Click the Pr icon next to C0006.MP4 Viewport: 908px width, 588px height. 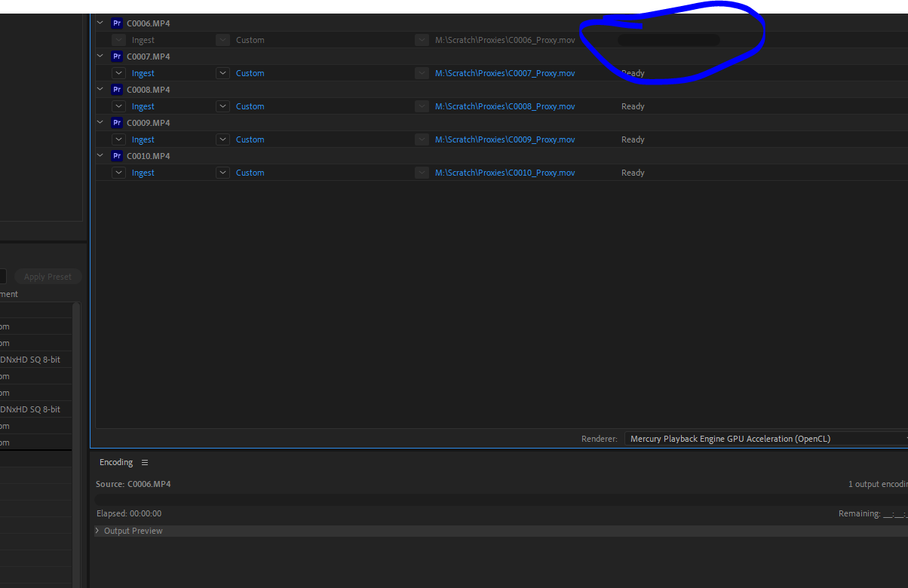(x=117, y=23)
